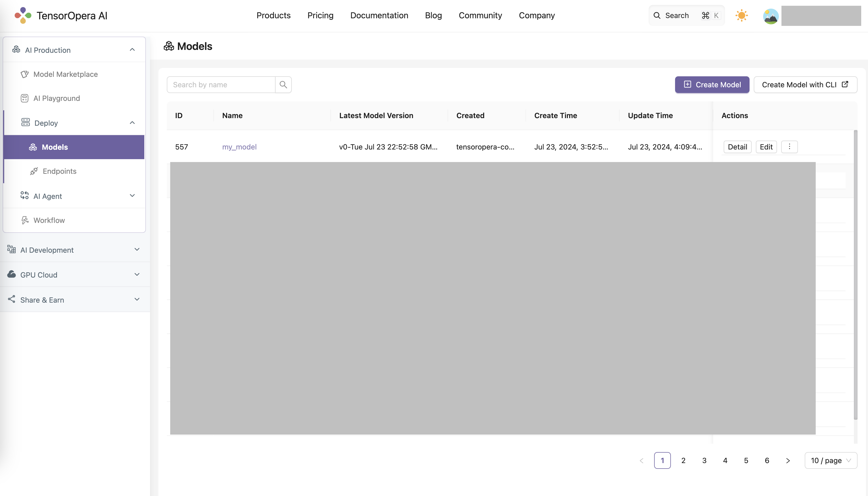Open Documentation in the top navigation
Image resolution: width=868 pixels, height=496 pixels.
(379, 15)
